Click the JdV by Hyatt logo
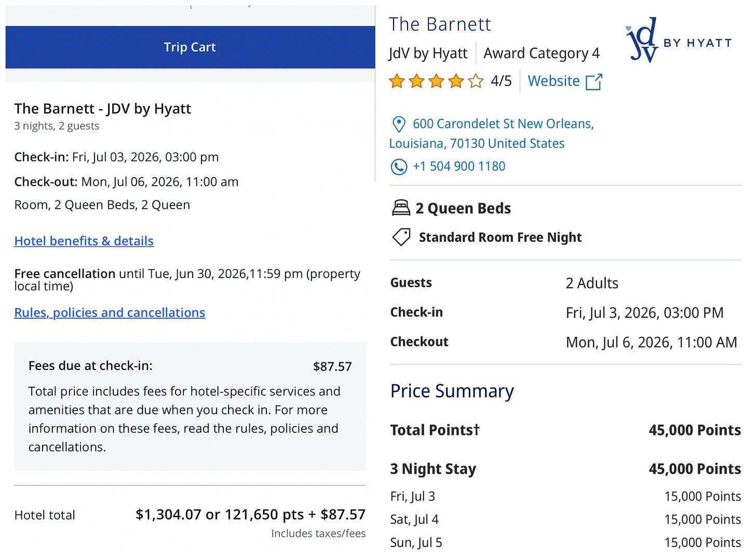This screenshot has height=559, width=756. click(x=679, y=40)
